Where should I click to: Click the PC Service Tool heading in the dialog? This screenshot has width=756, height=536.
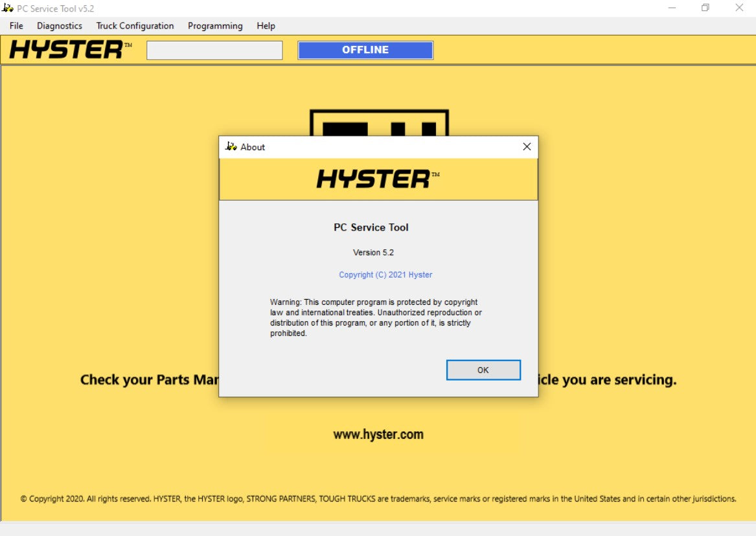pos(371,227)
